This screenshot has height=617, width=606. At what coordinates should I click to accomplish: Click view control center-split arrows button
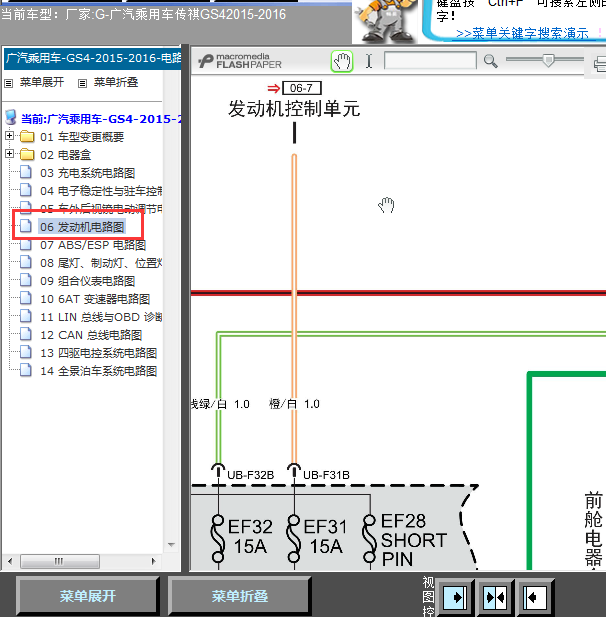pyautogui.click(x=496, y=598)
